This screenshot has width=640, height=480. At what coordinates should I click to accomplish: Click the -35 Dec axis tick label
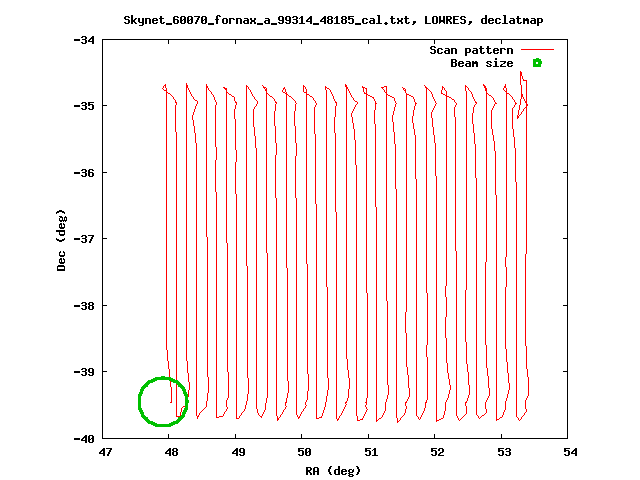tap(84, 106)
